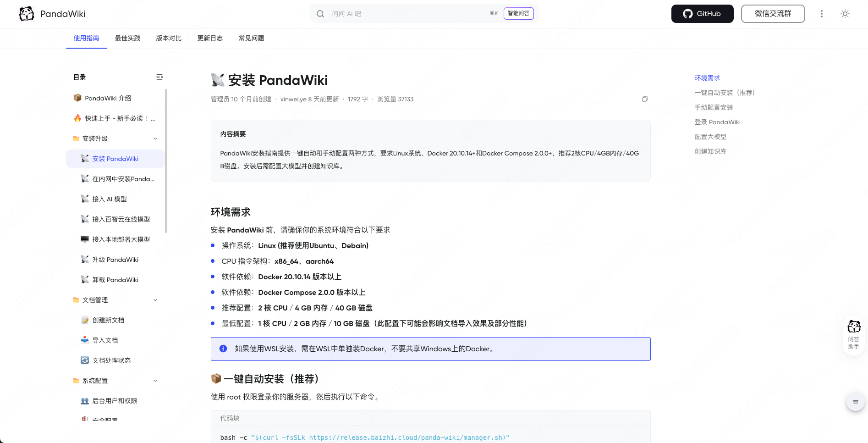868x443 pixels.
Task: Click the 智能问答 button in search bar
Action: pos(518,13)
